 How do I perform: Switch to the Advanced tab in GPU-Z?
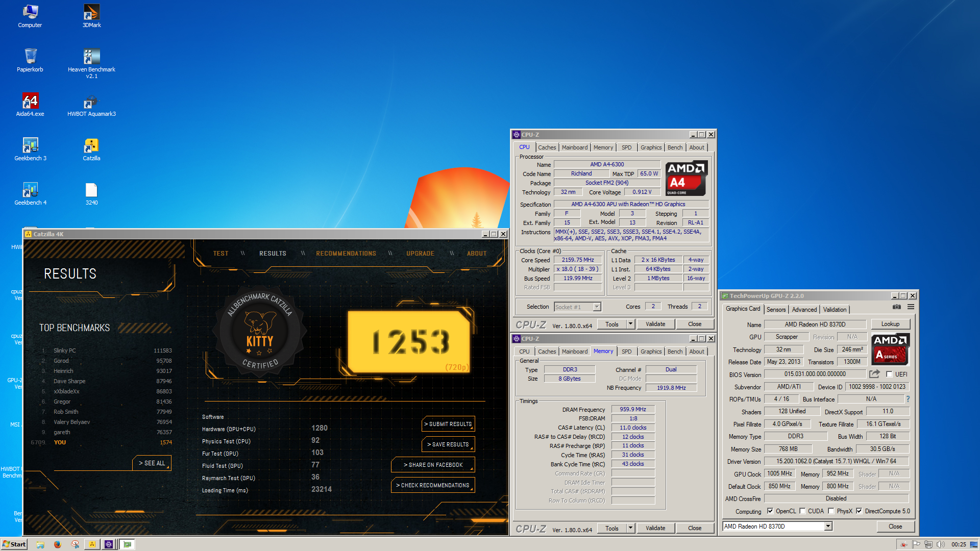click(804, 310)
